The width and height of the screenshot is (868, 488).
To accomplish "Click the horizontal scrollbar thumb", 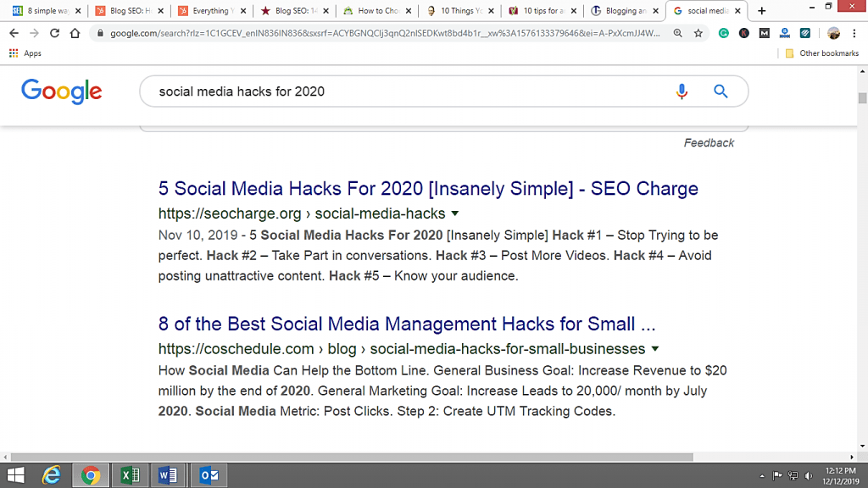I will pyautogui.click(x=352, y=457).
